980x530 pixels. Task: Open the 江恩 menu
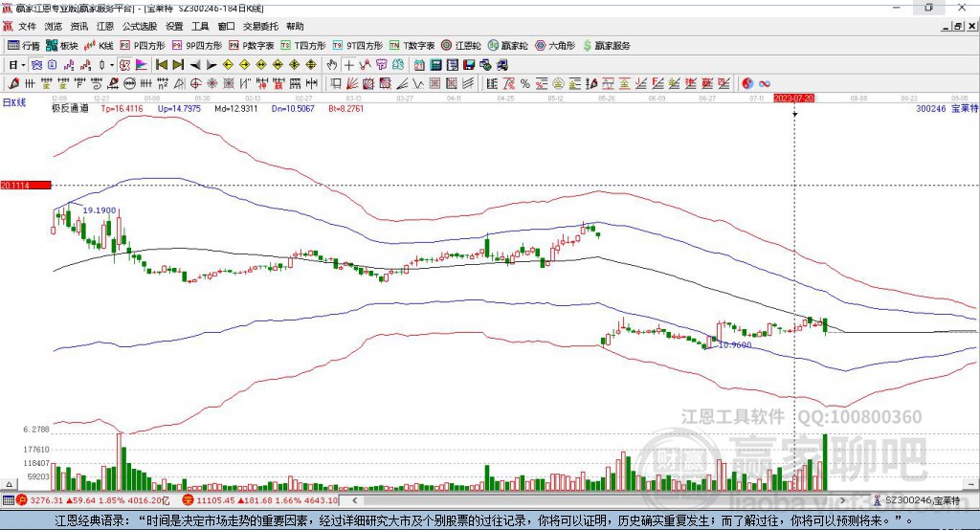tap(105, 26)
